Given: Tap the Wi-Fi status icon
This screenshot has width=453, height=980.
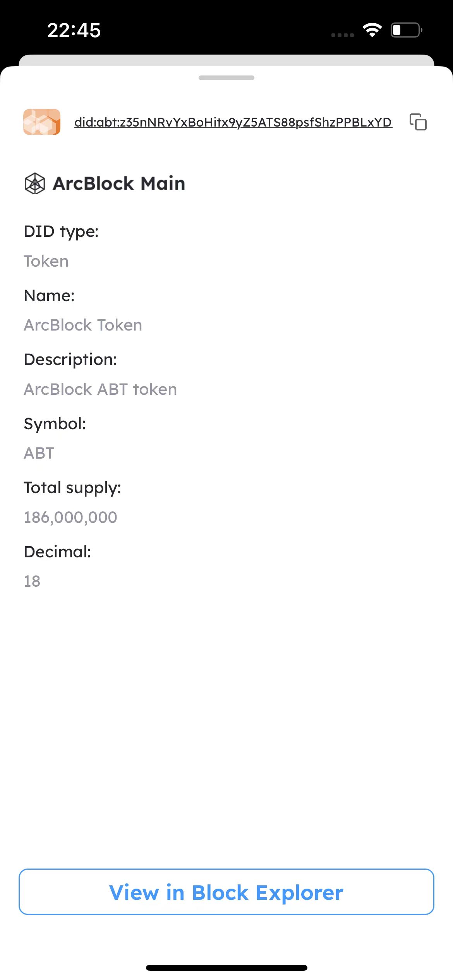Looking at the screenshot, I should [x=372, y=30].
